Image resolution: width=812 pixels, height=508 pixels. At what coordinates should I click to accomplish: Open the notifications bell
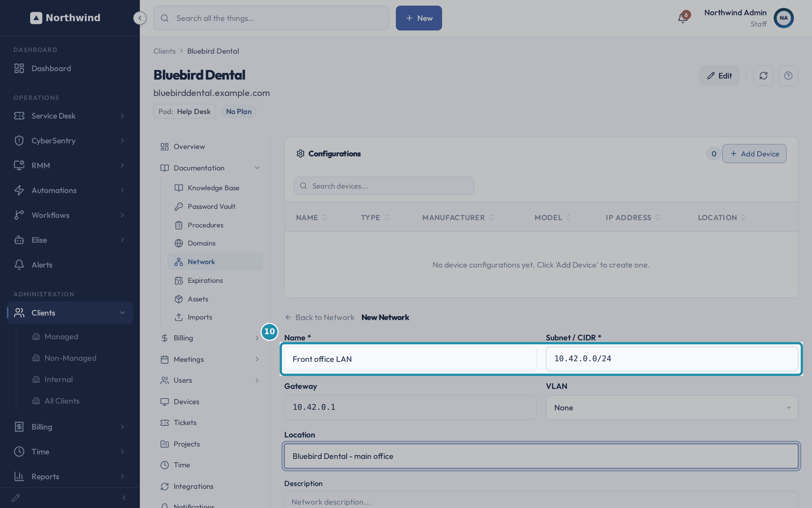[683, 18]
